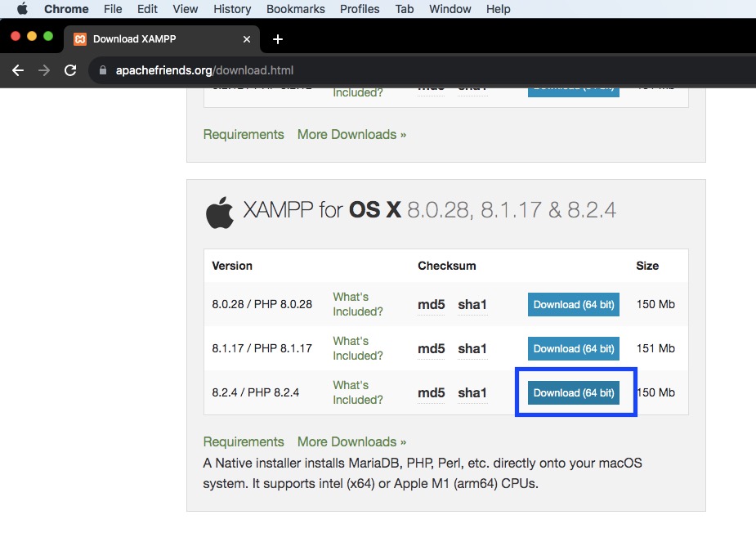Download XAMPP 8.1.17 64 bit
The image size is (756, 542).
coord(574,348)
